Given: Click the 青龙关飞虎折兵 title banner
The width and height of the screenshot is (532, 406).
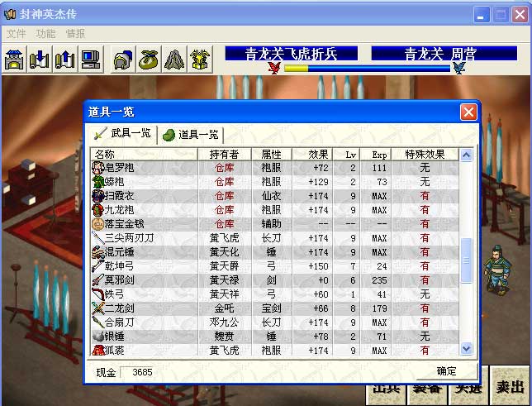Looking at the screenshot, I should pos(291,54).
